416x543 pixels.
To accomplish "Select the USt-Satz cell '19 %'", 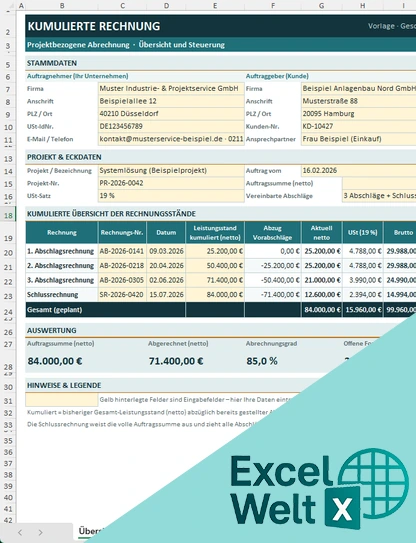I will [x=171, y=196].
